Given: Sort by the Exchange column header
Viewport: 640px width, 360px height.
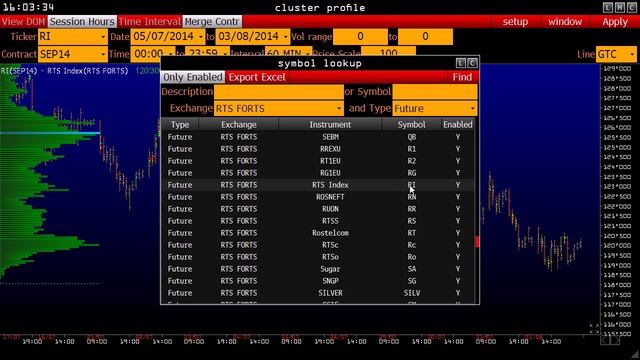Looking at the screenshot, I should pos(239,124).
